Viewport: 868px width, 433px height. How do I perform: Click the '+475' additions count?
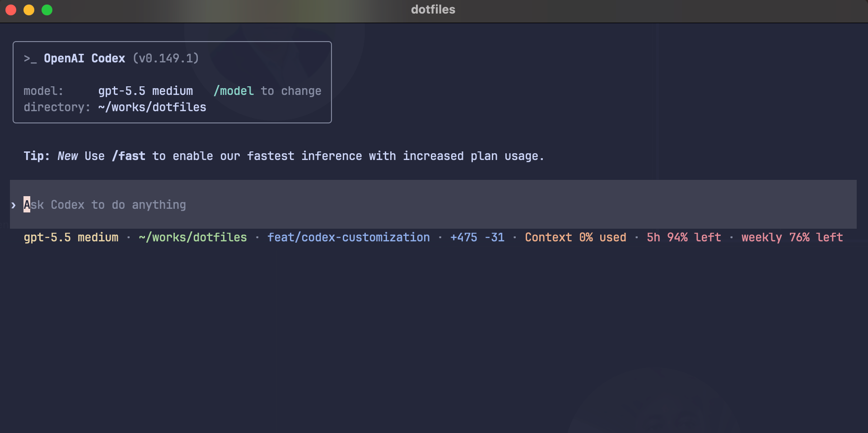pyautogui.click(x=464, y=237)
